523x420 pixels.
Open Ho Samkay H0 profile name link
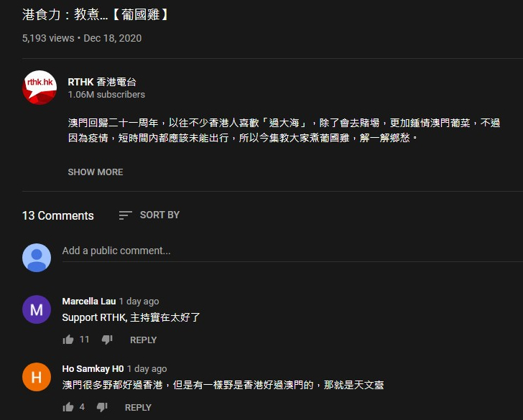tap(93, 369)
